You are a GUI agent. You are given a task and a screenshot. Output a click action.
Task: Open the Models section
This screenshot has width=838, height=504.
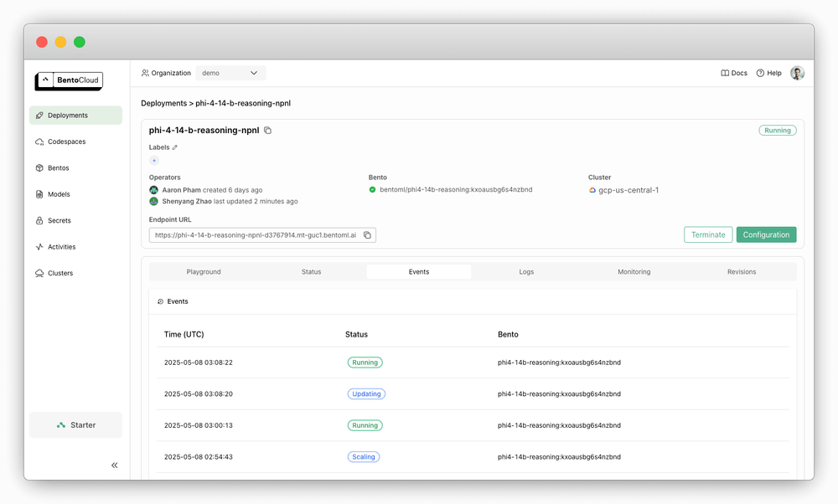[39, 193]
